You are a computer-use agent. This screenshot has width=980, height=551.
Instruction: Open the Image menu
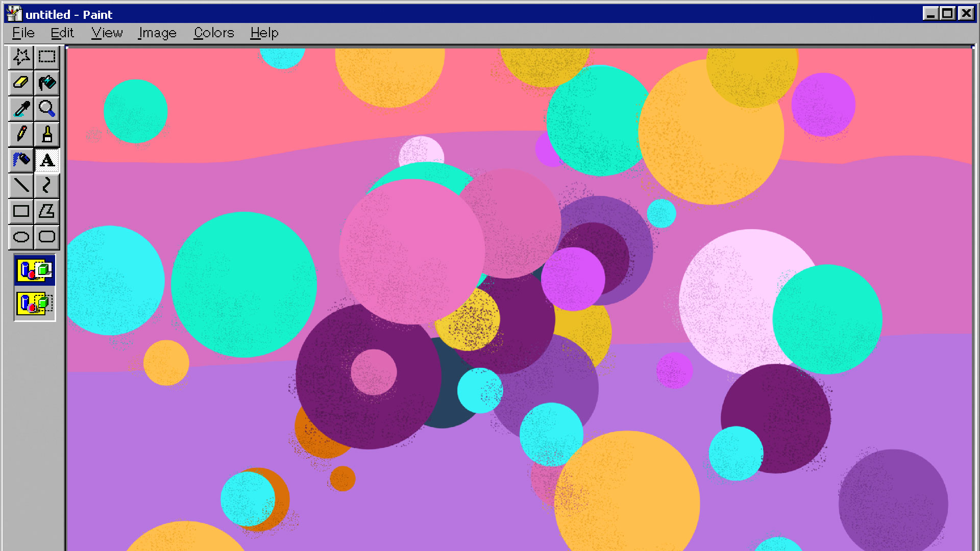click(x=157, y=33)
